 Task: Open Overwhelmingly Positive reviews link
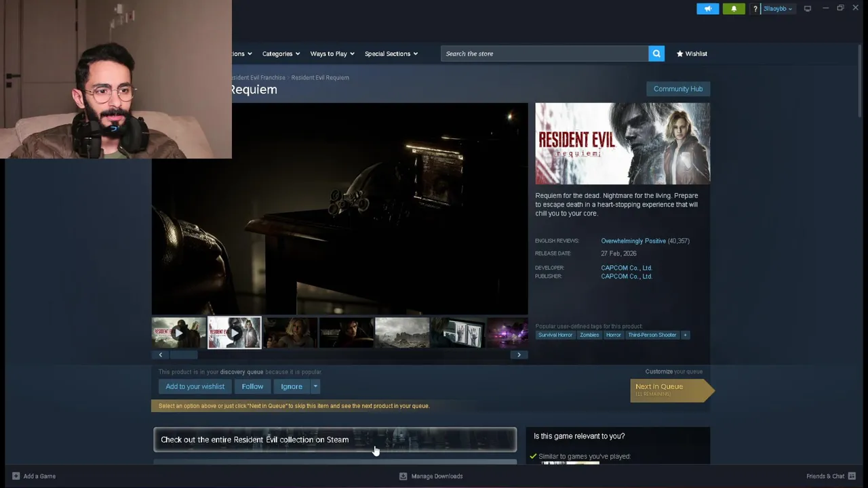pyautogui.click(x=633, y=241)
